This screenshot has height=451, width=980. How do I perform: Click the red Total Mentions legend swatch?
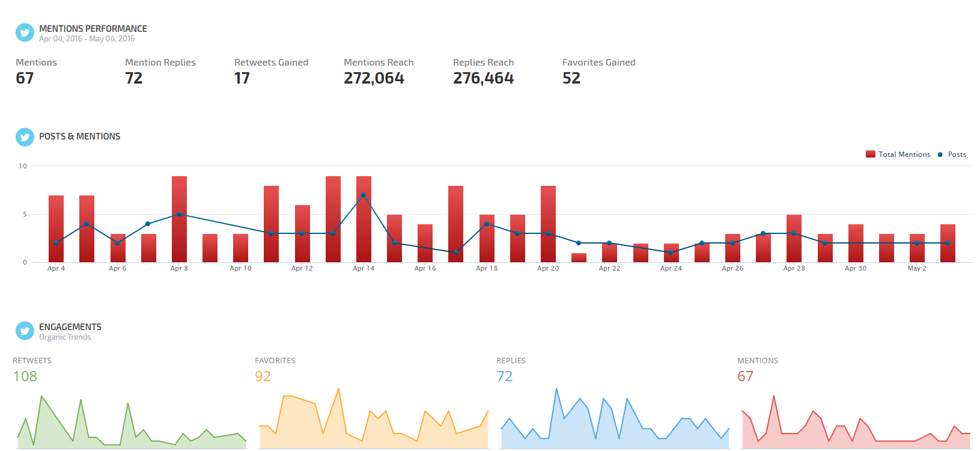pyautogui.click(x=870, y=155)
